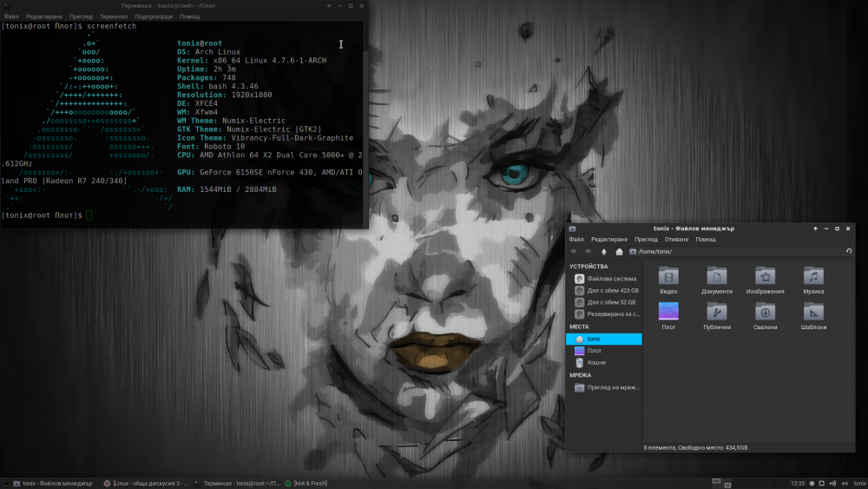
Task: Open the volume control in tray
Action: 832,484
